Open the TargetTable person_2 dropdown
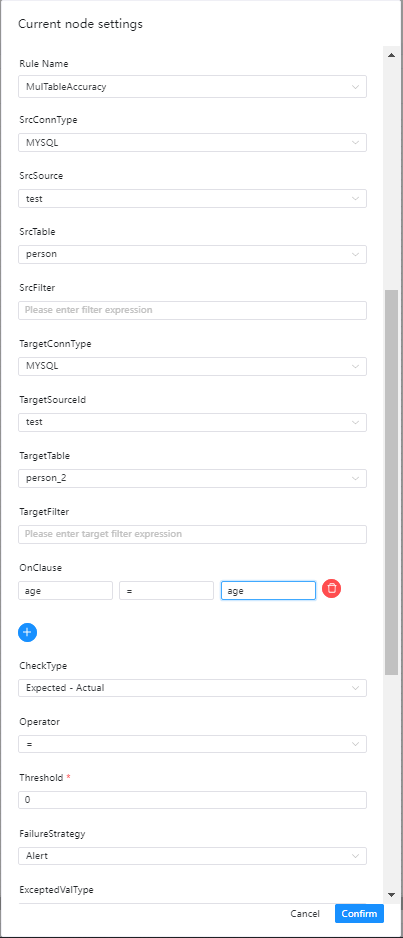 (192, 478)
